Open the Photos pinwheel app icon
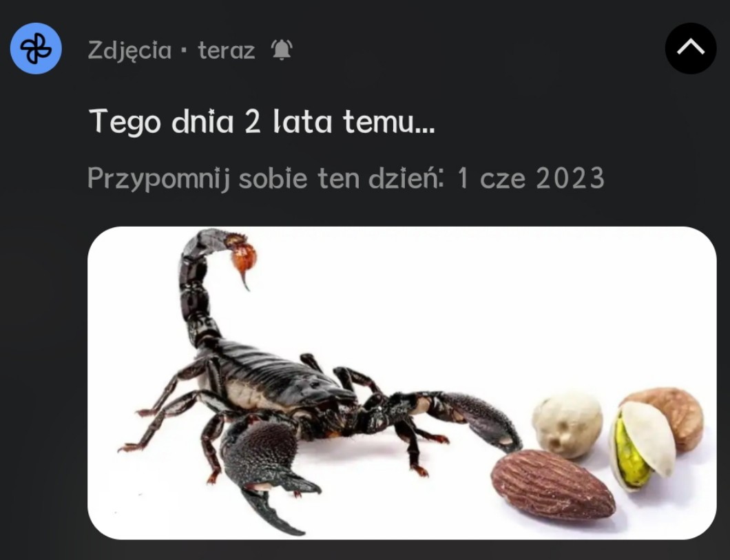This screenshot has height=560, width=730. click(36, 48)
